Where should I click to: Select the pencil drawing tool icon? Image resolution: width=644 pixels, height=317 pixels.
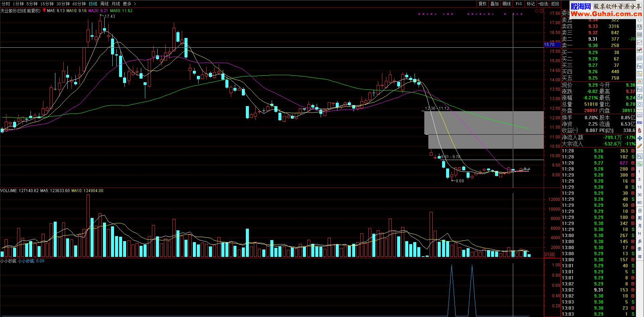click(x=640, y=146)
